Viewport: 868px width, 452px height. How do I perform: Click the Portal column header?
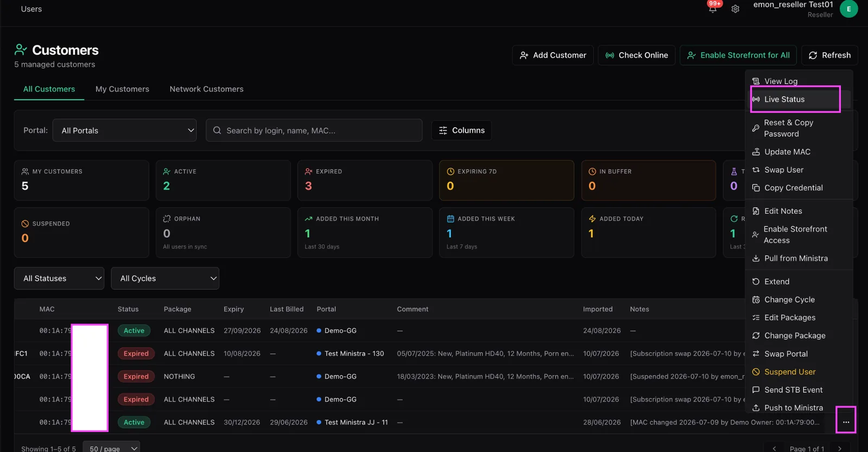[326, 309]
